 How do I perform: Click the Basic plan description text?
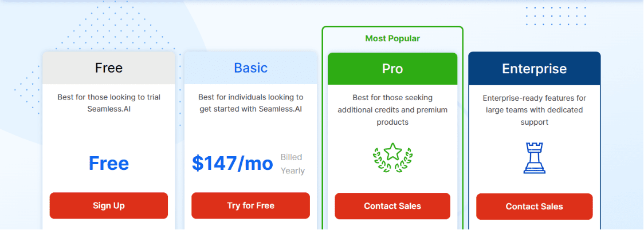[x=250, y=104]
